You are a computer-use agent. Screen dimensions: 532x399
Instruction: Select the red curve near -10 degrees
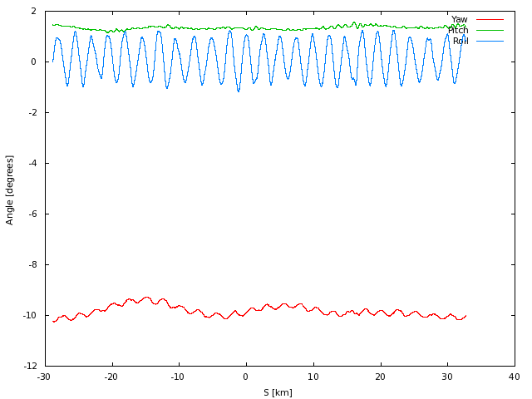[x=146, y=298]
